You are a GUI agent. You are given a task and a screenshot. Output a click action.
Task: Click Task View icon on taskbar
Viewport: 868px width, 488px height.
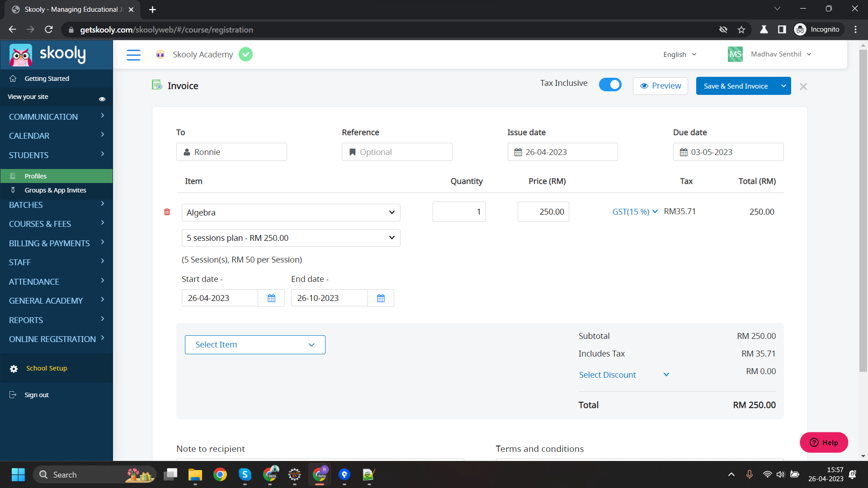click(x=170, y=474)
